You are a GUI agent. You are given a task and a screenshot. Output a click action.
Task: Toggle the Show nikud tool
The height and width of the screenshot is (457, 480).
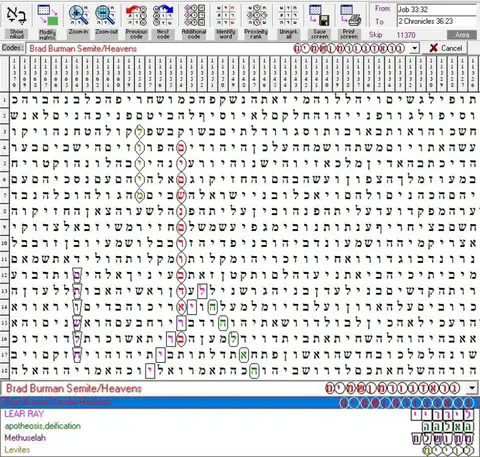(x=16, y=22)
